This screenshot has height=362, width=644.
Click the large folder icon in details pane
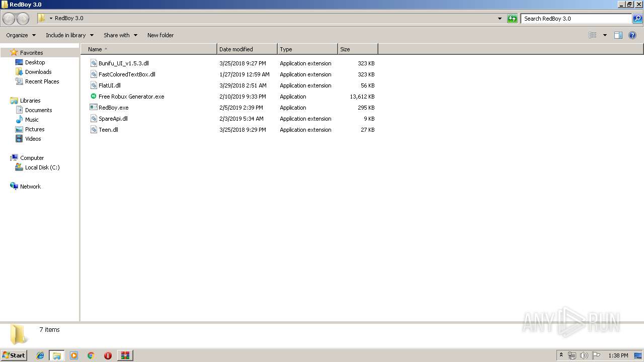coord(18,334)
